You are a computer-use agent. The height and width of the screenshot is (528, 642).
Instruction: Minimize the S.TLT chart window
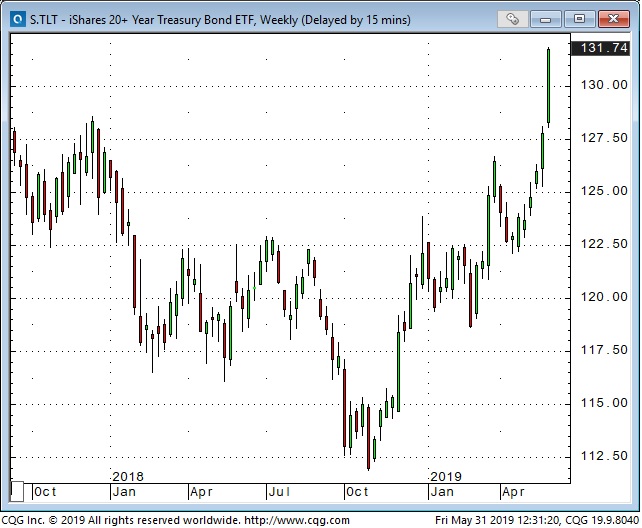546,19
